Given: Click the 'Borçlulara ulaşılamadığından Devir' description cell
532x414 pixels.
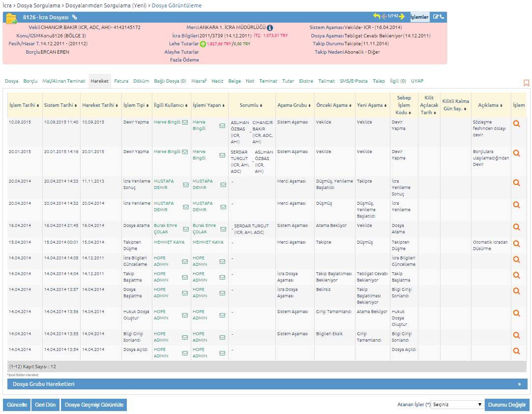Looking at the screenshot, I should (x=491, y=158).
